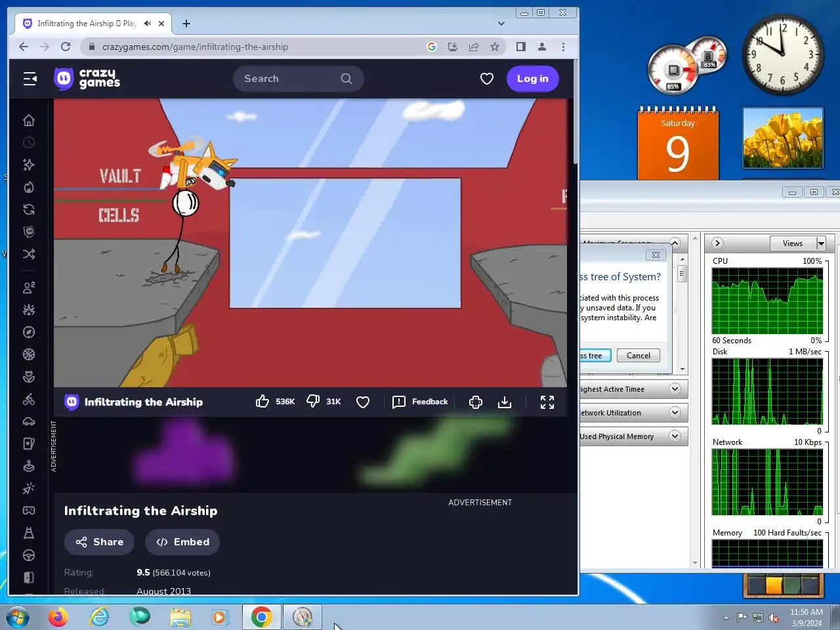
Task: Open the Action games explosion icon
Action: click(29, 310)
